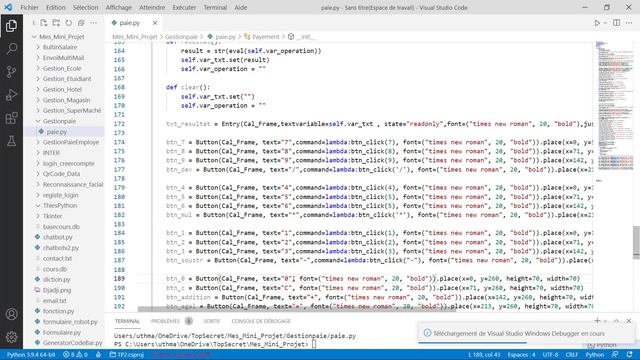Image resolution: width=640 pixels, height=360 pixels.
Task: Change encoding via UTF-8 status item
Action: [550, 355]
